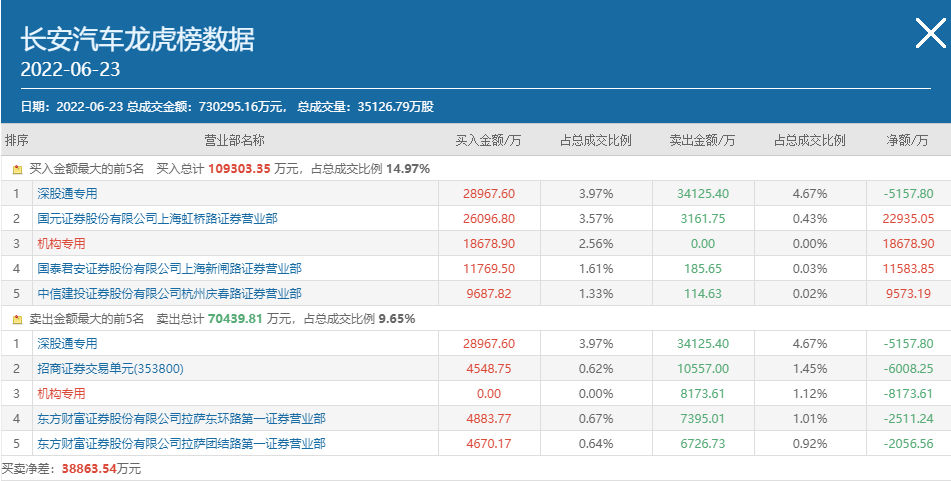
Task: Open 中信建投杭州庆春路证券营业部 link
Action: tap(169, 294)
